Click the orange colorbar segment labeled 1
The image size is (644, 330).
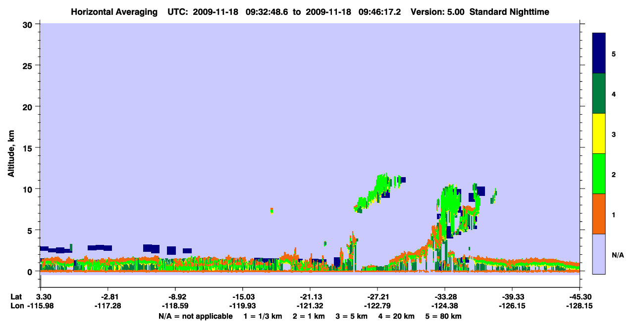click(x=599, y=214)
